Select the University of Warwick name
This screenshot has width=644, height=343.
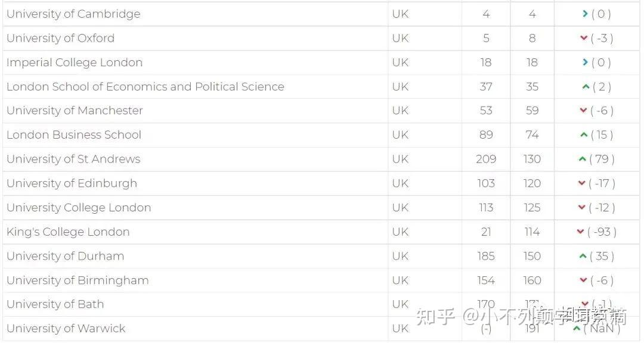[x=66, y=329]
